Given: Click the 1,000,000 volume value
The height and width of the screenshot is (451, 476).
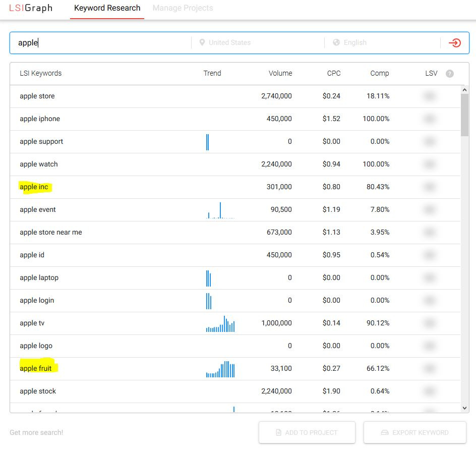Looking at the screenshot, I should 276,323.
